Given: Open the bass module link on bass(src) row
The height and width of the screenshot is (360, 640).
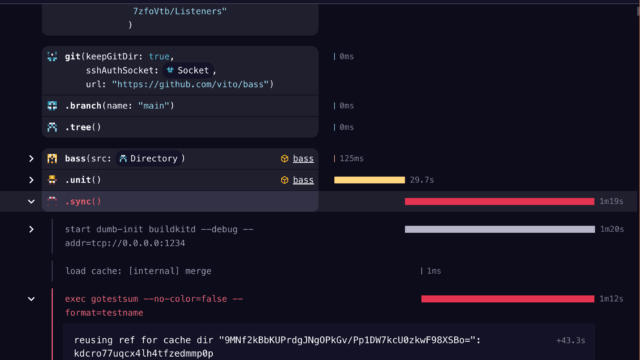Looking at the screenshot, I should point(303,158).
